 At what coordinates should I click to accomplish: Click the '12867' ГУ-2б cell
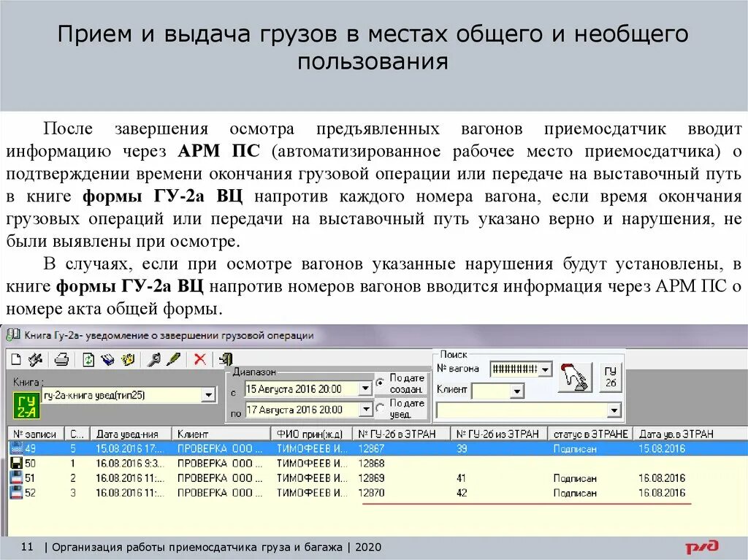[x=371, y=448]
